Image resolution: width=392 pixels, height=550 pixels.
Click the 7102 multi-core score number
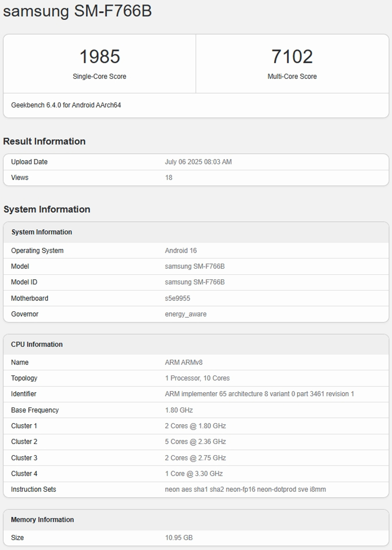pos(292,56)
